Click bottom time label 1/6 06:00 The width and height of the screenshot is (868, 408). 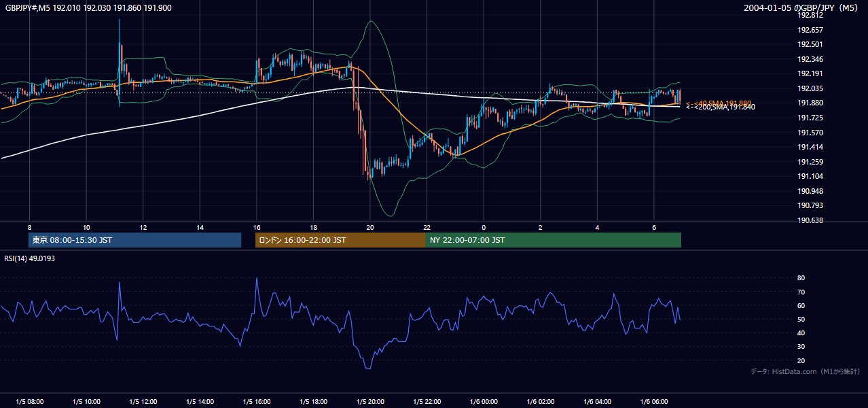[x=654, y=401]
